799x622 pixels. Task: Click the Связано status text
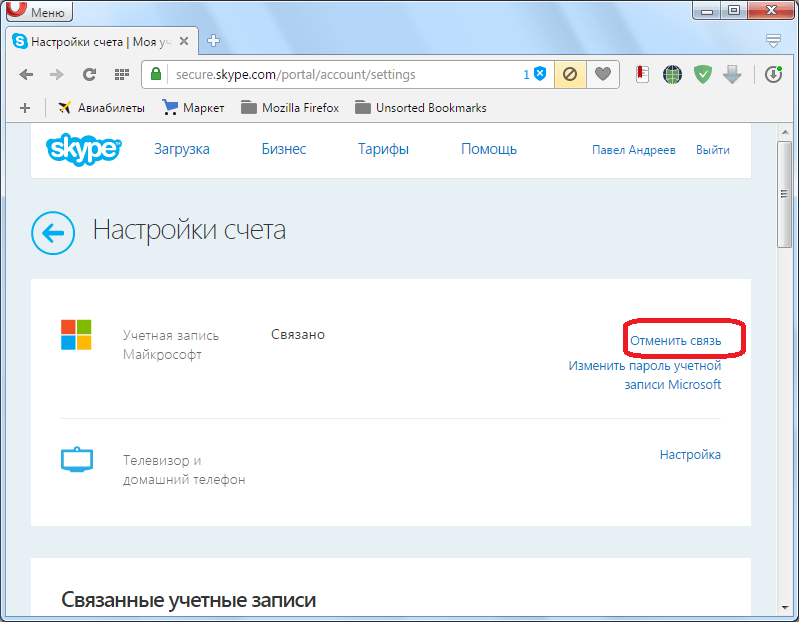pos(298,335)
